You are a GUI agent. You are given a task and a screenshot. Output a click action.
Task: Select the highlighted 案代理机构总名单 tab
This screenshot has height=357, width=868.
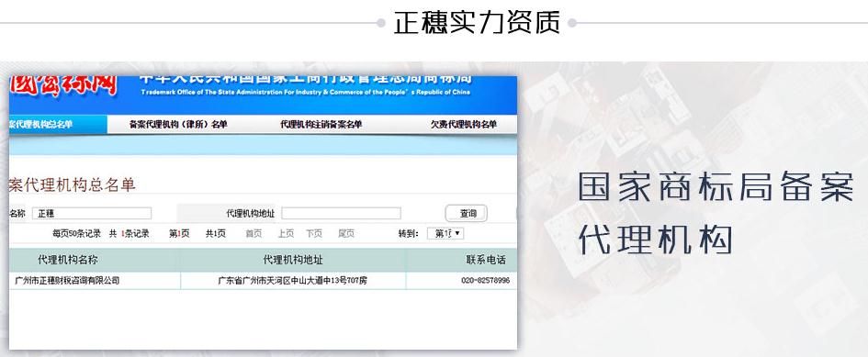pyautogui.click(x=58, y=125)
